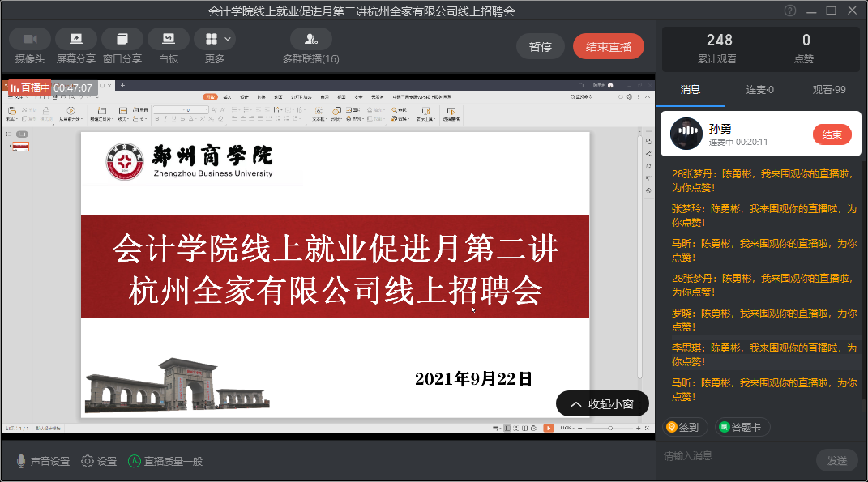
Task: Open 声音设置 sound settings
Action: (43, 462)
